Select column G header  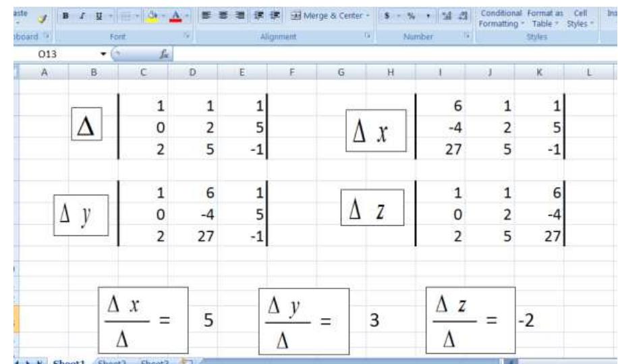tap(341, 73)
